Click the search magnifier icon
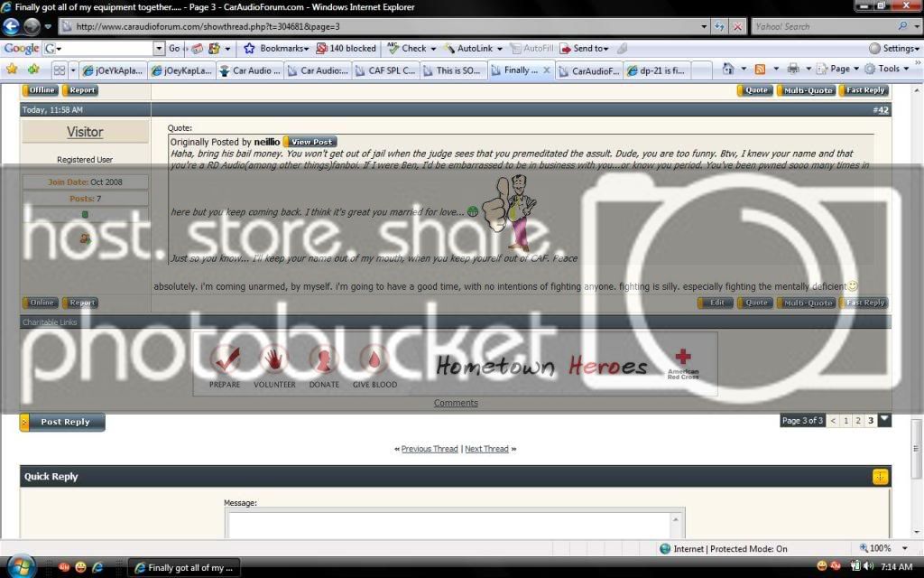 coord(902,26)
